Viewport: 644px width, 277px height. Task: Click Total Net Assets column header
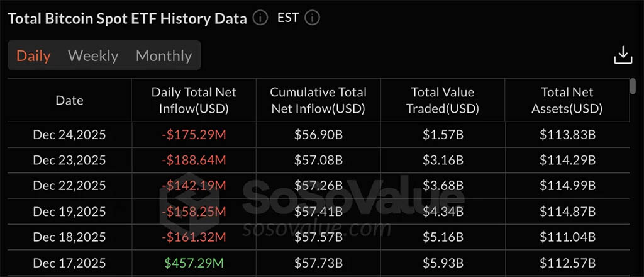567,100
